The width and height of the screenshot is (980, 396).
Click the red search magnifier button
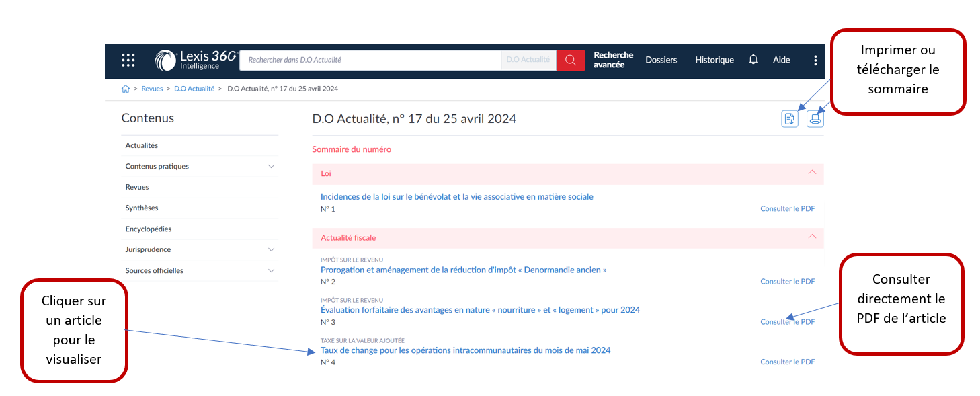[571, 60]
